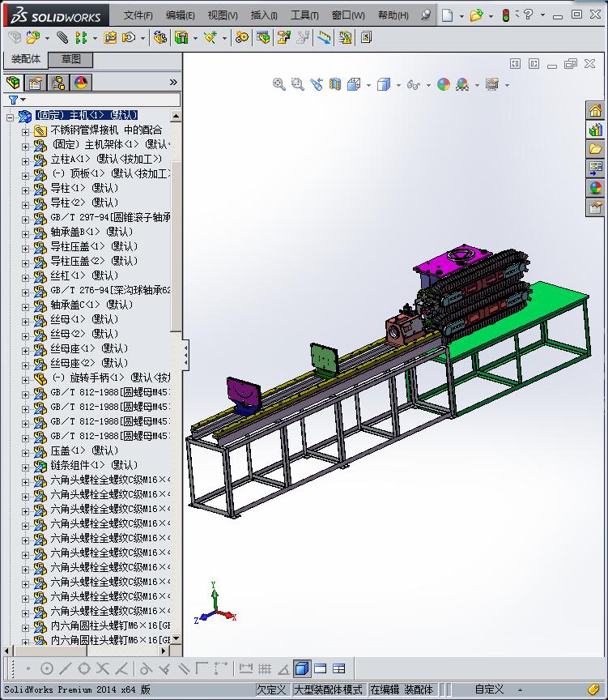
Task: Click the tag icon in status bar
Action: pyautogui.click(x=593, y=689)
